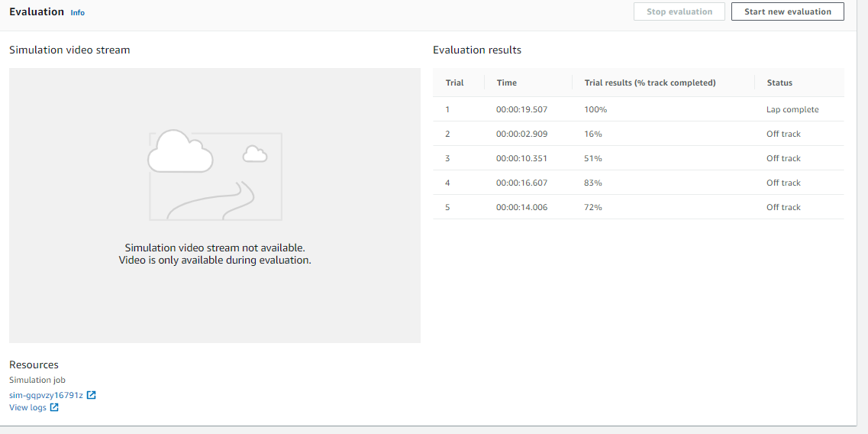
Task: Click the Time column header
Action: tap(506, 83)
